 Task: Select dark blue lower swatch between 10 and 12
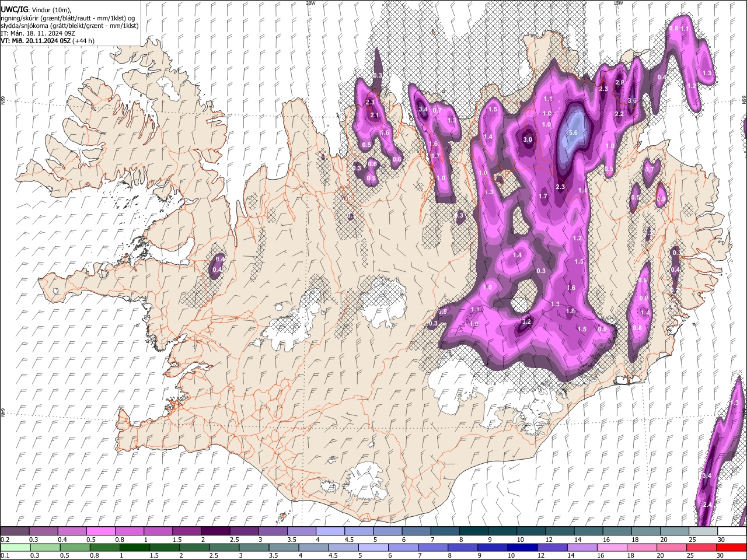pos(521,547)
